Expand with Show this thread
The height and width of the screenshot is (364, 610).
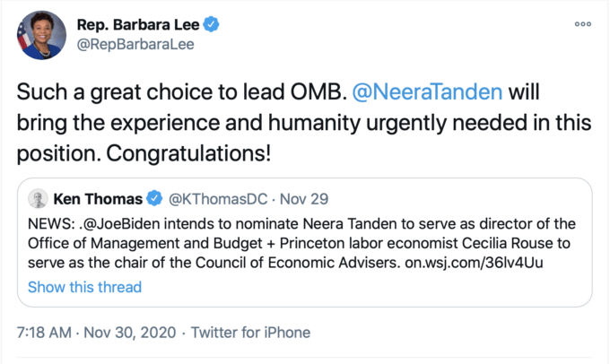84,288
